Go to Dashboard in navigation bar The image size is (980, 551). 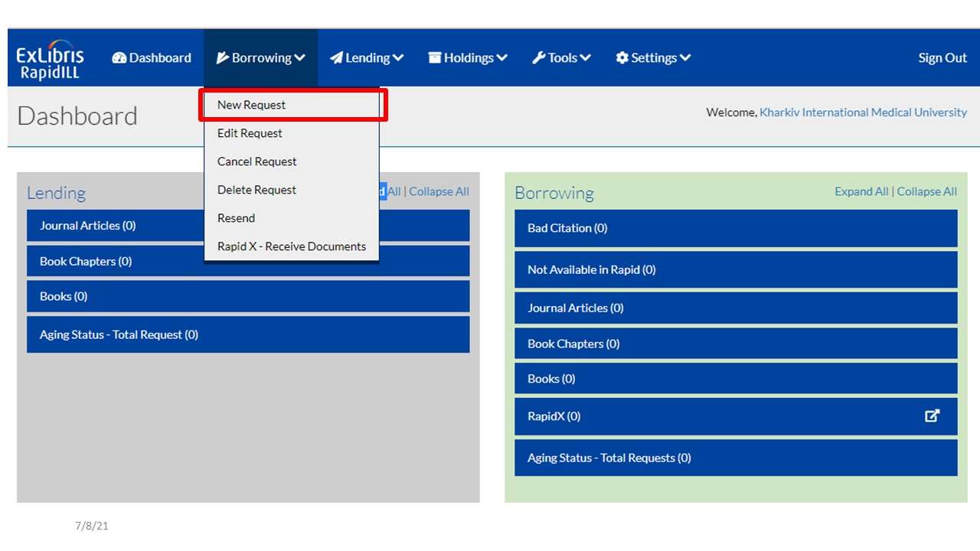pos(152,58)
